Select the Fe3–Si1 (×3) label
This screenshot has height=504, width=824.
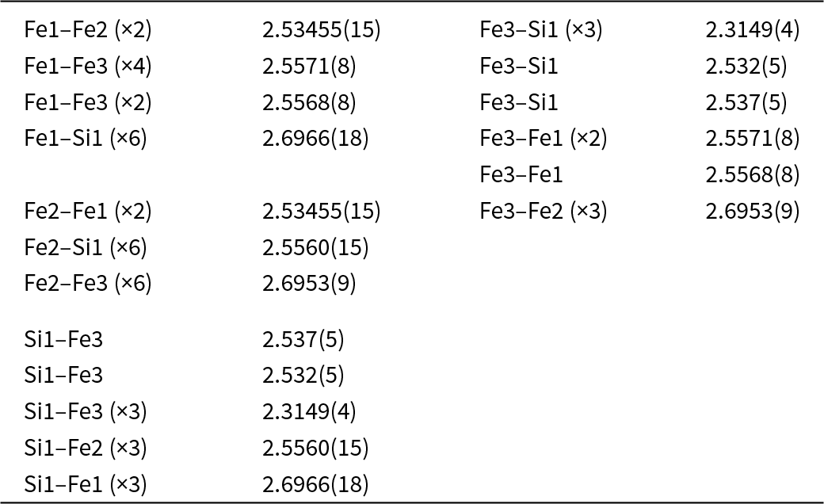pyautogui.click(x=541, y=31)
